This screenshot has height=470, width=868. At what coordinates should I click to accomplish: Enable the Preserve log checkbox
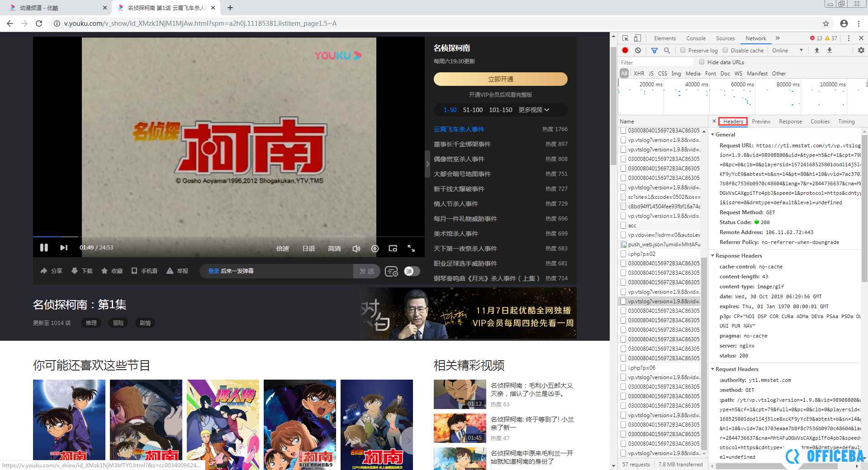(x=683, y=51)
